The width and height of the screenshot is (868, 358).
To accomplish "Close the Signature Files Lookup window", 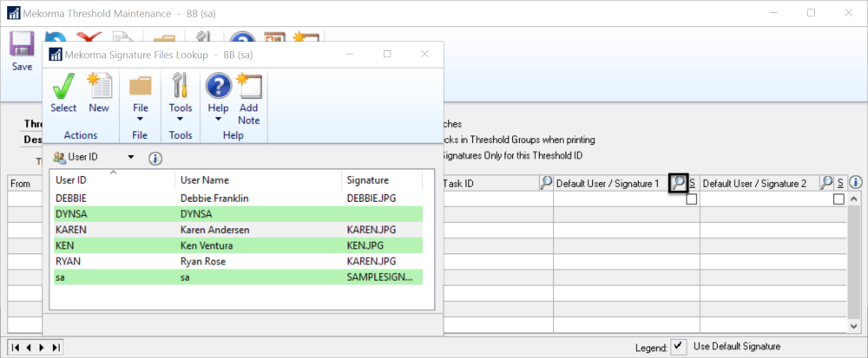I will 424,54.
